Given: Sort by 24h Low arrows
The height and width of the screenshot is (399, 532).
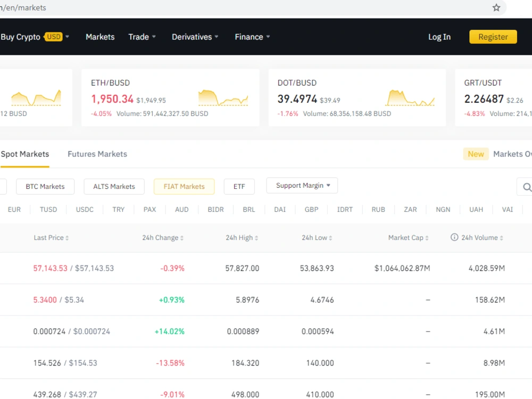Looking at the screenshot, I should (x=330, y=238).
